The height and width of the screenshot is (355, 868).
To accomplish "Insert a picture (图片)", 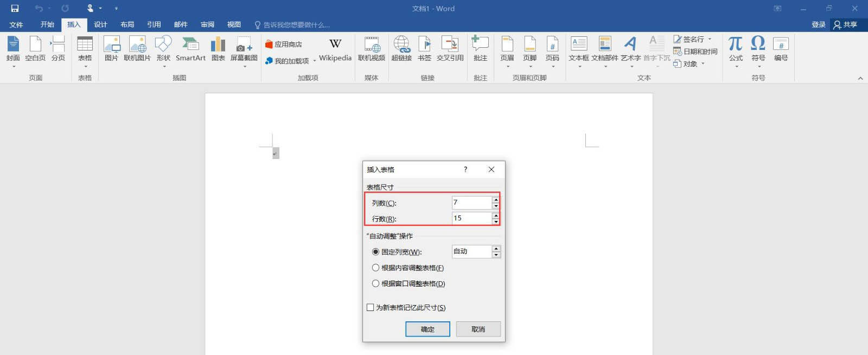I will [111, 49].
